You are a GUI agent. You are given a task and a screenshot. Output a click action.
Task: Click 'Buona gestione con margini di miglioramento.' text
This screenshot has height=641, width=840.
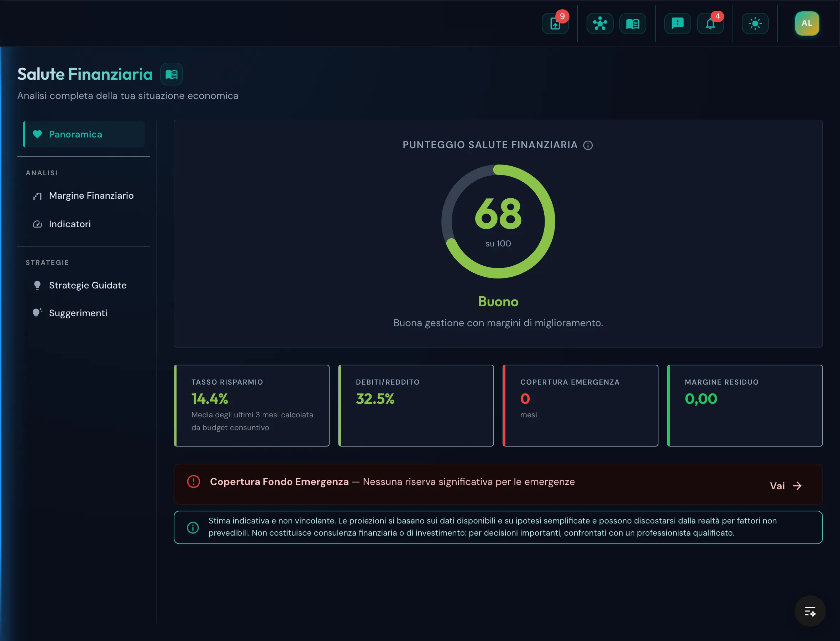pos(498,323)
